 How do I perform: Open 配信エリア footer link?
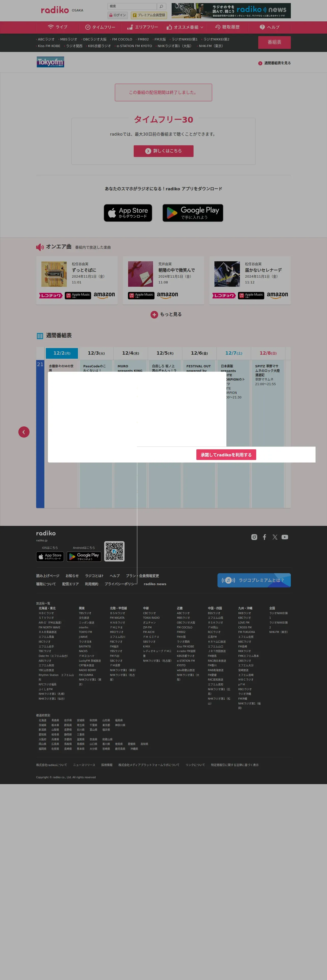pyautogui.click(x=71, y=584)
